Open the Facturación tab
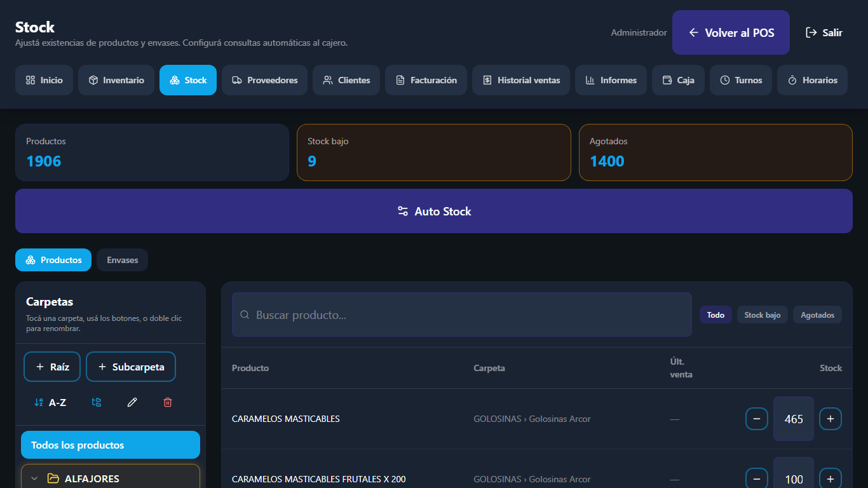The width and height of the screenshot is (868, 488). pos(426,80)
